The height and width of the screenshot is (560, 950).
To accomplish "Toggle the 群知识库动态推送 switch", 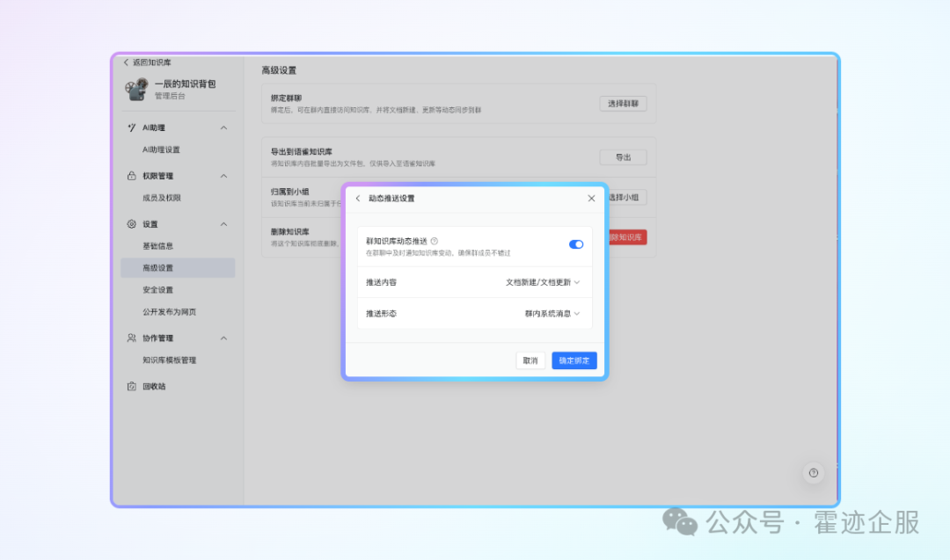I will click(x=575, y=244).
